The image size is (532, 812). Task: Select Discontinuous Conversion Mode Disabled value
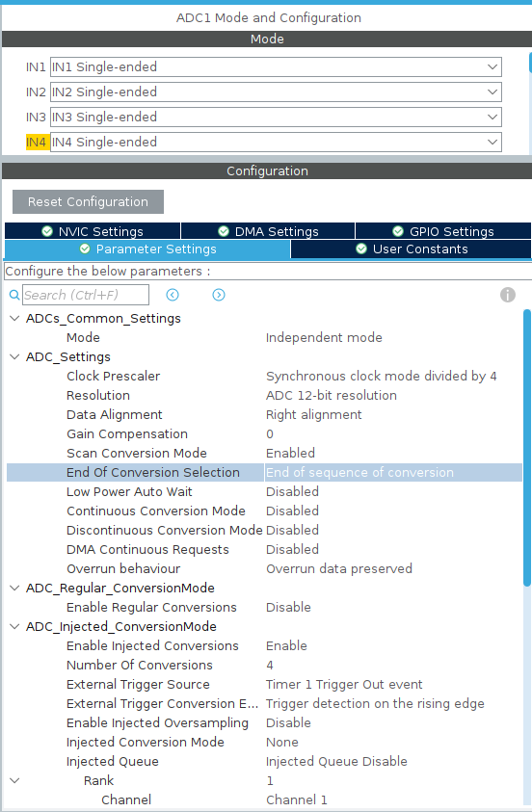292,531
